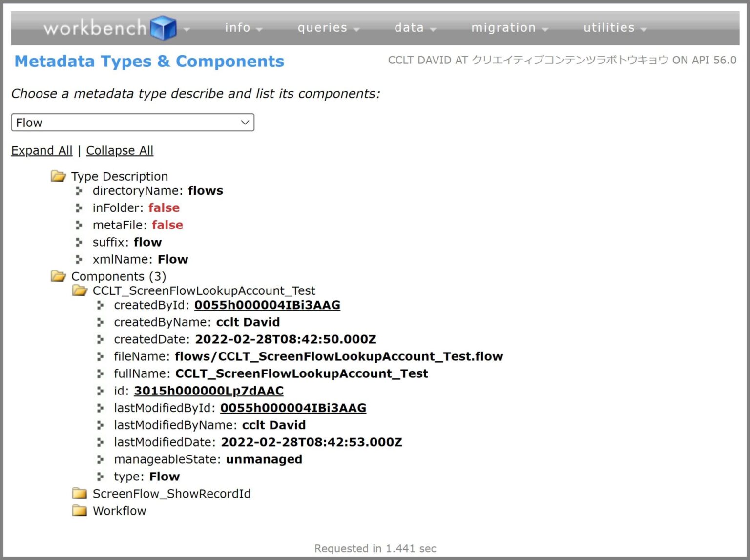Open the createdById link 0055h000004IBi3AAG
Viewport: 750px width, 560px height.
point(267,305)
